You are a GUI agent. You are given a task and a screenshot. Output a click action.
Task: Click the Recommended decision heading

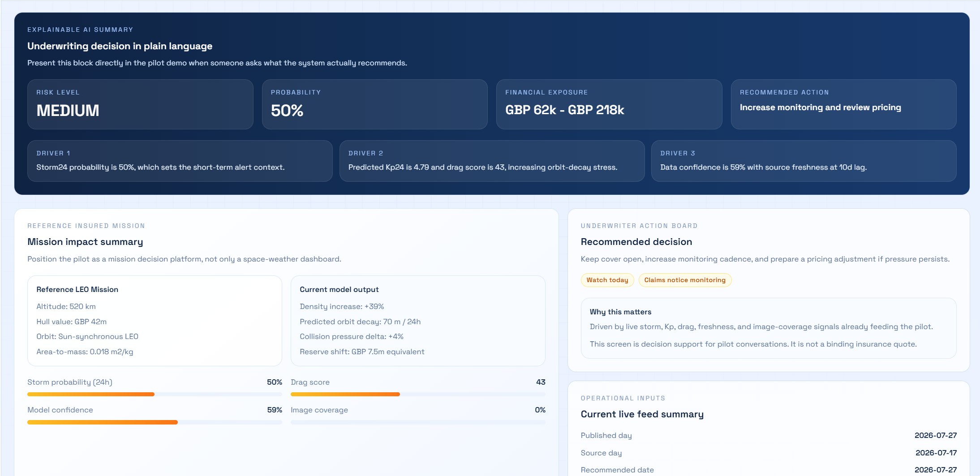(x=636, y=242)
